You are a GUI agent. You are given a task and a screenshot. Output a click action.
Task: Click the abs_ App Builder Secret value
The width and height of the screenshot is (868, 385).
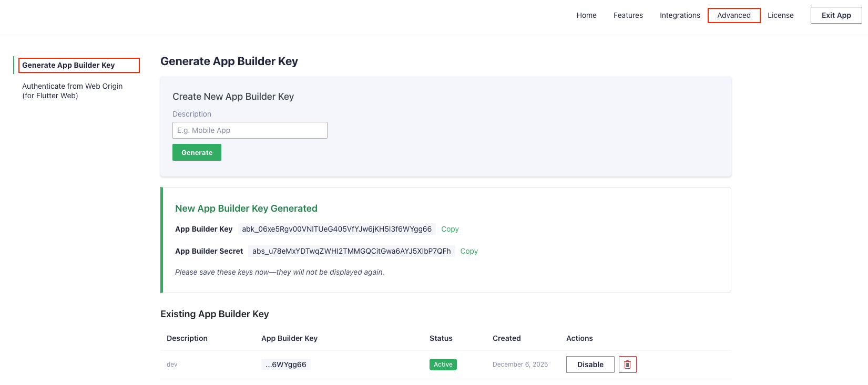pyautogui.click(x=351, y=251)
